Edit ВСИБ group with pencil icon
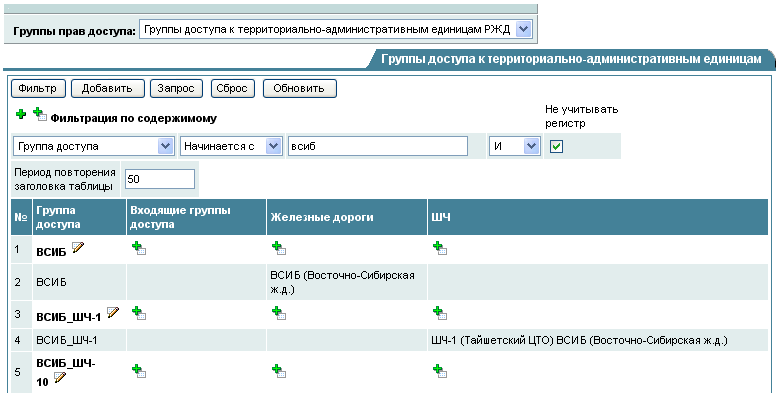The image size is (780, 393). 78,247
